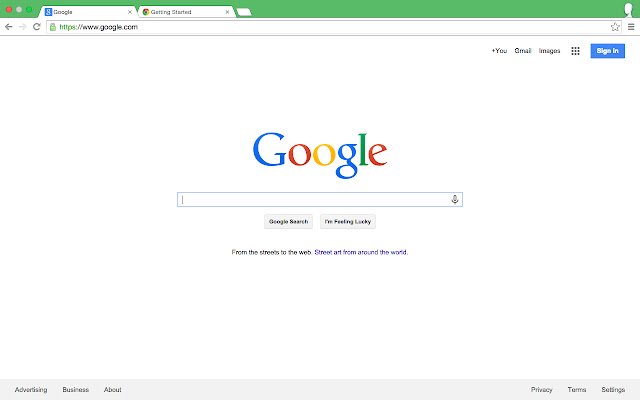This screenshot has height=400, width=640.
Task: Open a new tab
Action: pyautogui.click(x=244, y=12)
